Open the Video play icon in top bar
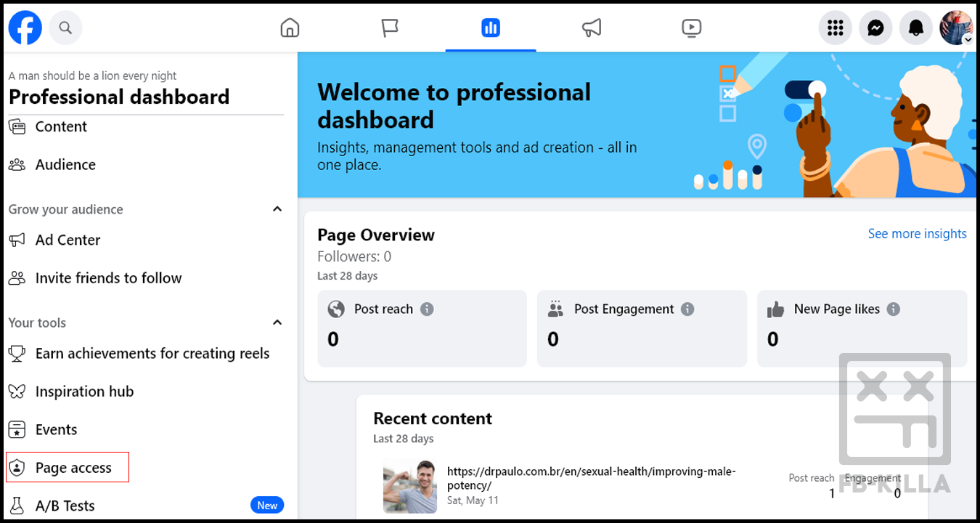Viewport: 980px width, 523px height. [x=692, y=28]
